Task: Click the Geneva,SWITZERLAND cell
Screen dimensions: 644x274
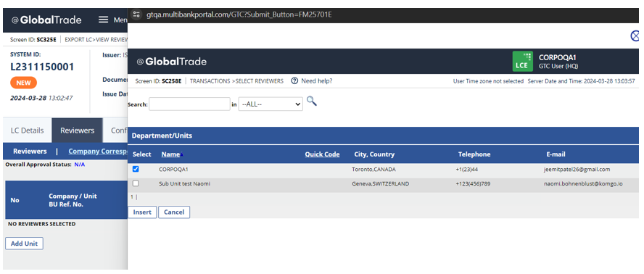Action: pyautogui.click(x=380, y=183)
